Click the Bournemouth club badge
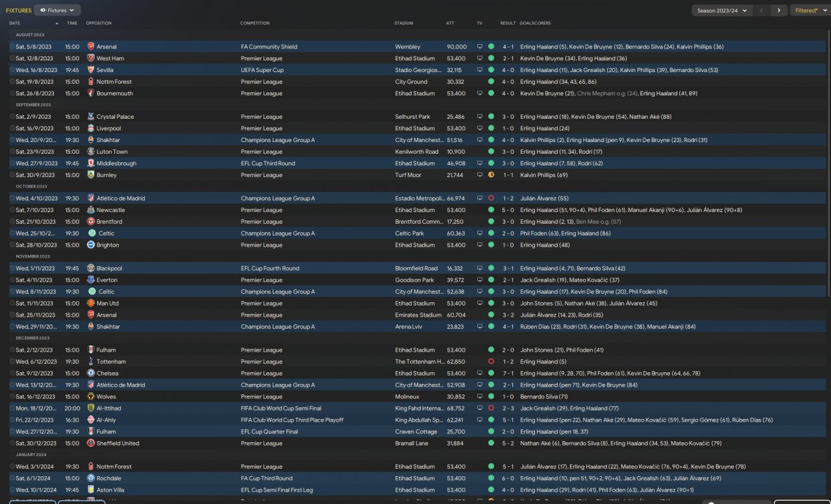 pyautogui.click(x=91, y=93)
